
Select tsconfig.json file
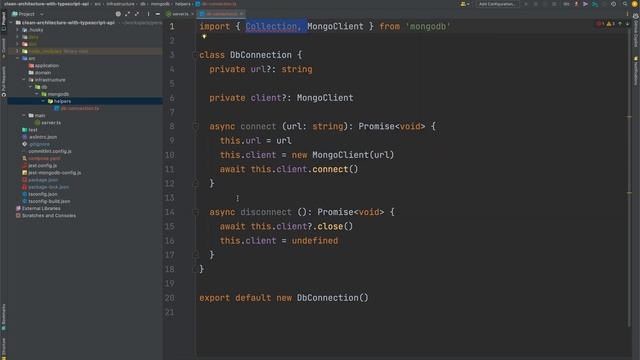[x=42, y=194]
